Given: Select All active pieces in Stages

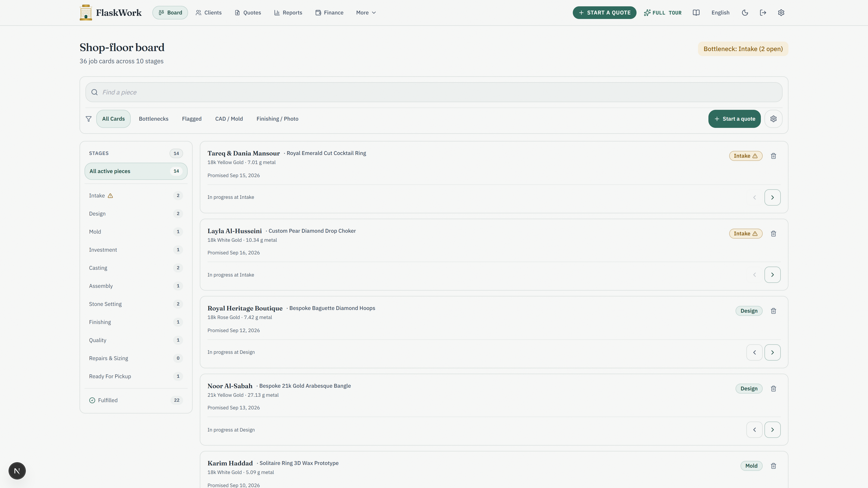Looking at the screenshot, I should 136,171.
